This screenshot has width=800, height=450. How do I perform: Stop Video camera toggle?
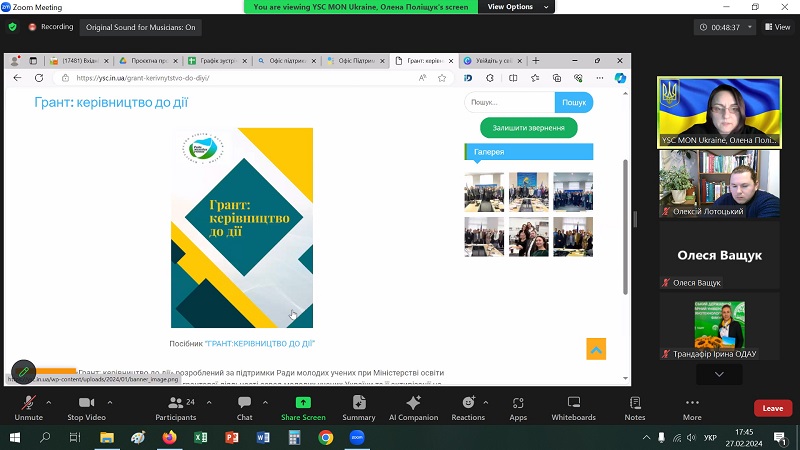(87, 407)
